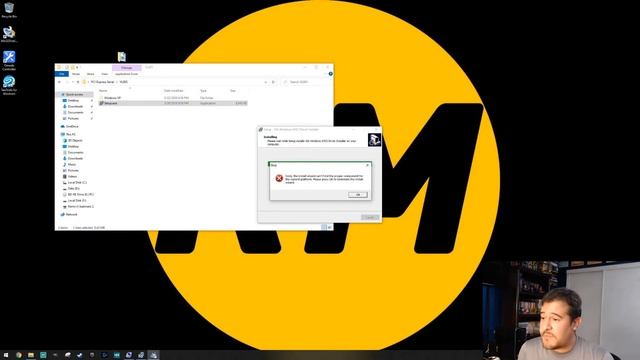Select Quick access in navigation pane
The width and height of the screenshot is (640, 360).
click(74, 94)
